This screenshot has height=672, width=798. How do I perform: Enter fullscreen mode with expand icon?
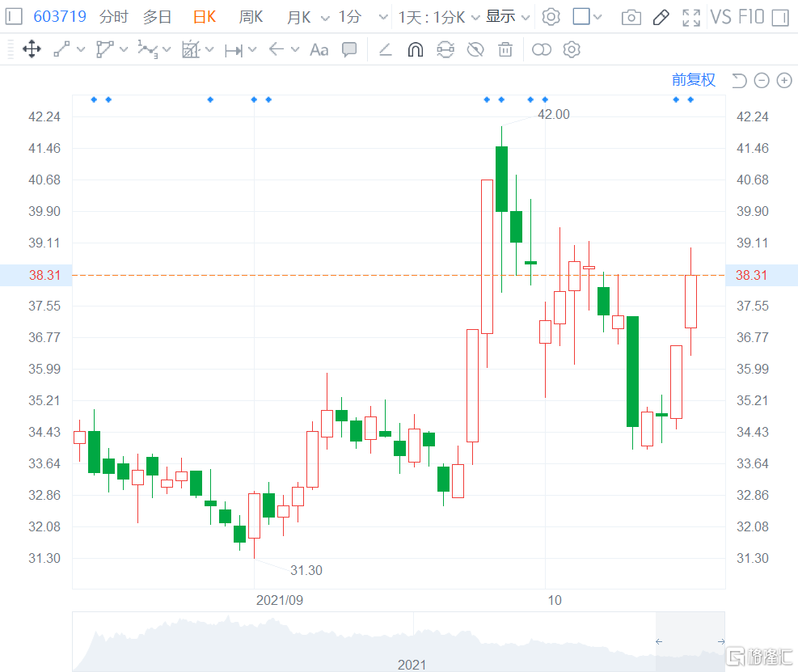click(x=691, y=18)
